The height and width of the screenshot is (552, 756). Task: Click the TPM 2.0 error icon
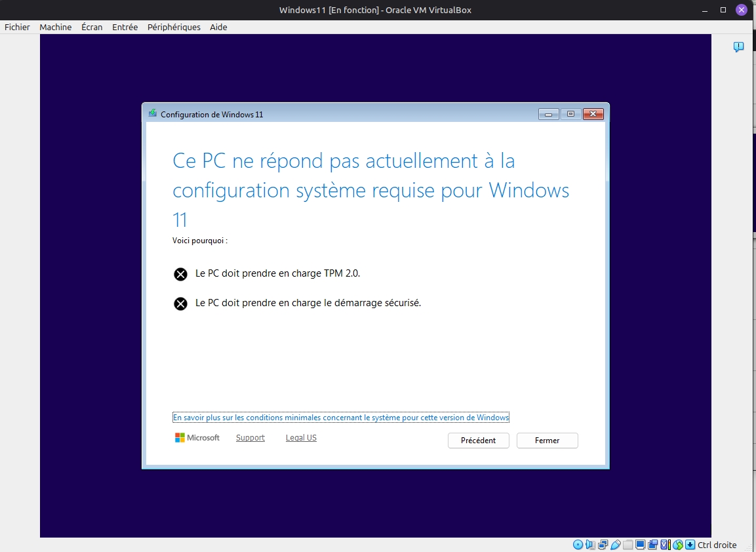coord(180,274)
